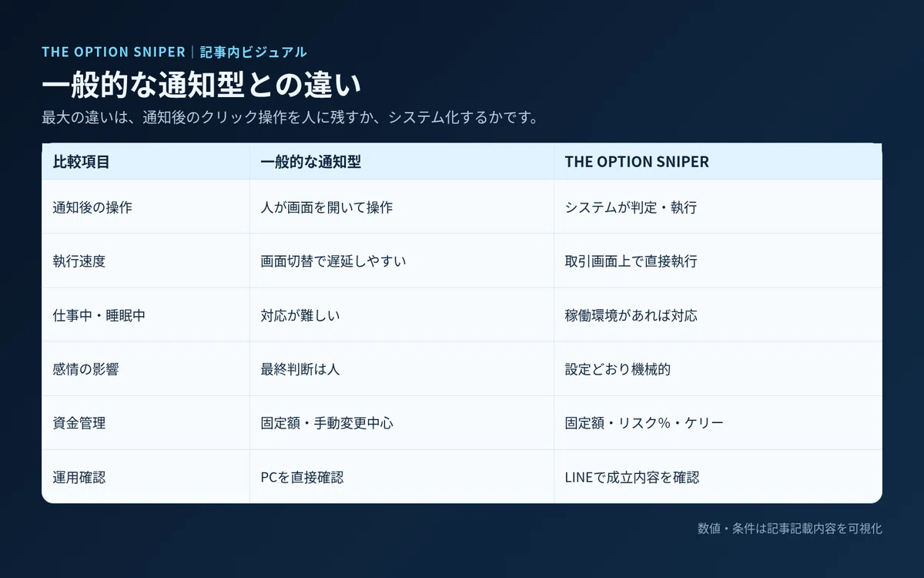
Task: Select the 執行速度 row label
Action: 79,261
